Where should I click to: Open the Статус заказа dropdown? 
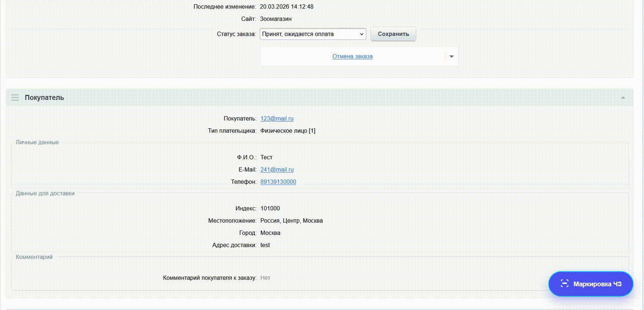coord(313,34)
